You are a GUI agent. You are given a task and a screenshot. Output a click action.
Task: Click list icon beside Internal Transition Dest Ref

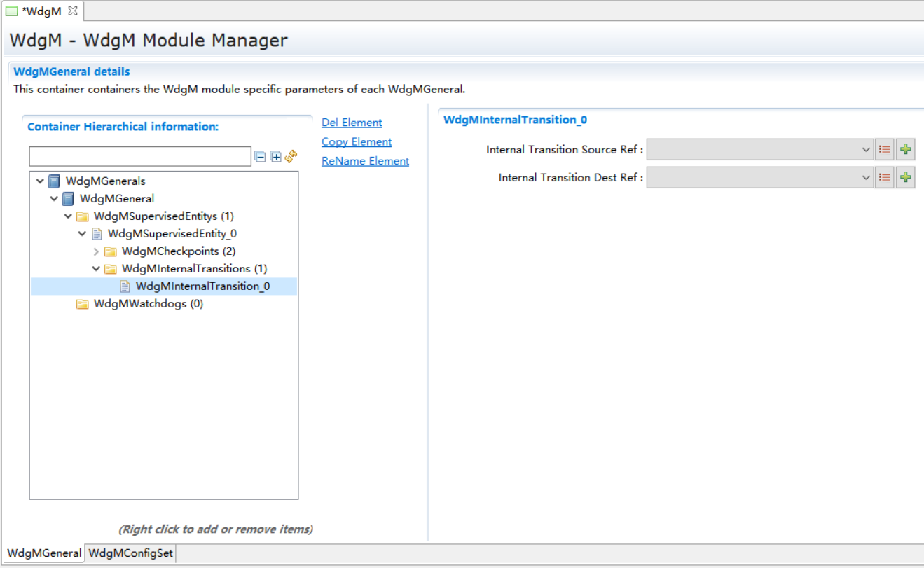pyautogui.click(x=885, y=178)
